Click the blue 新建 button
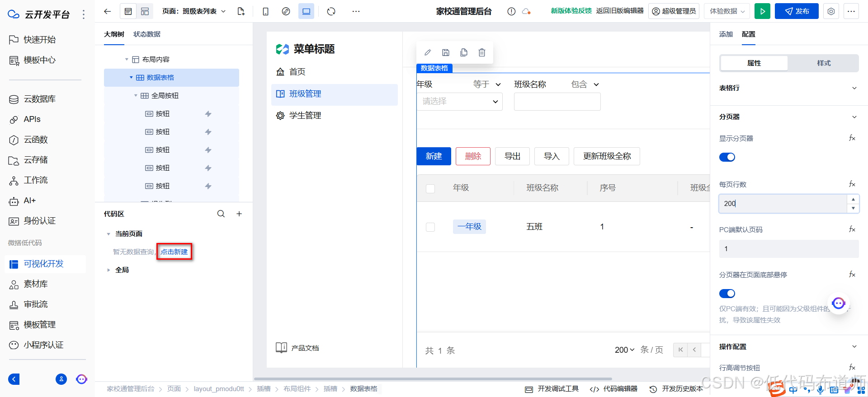The width and height of the screenshot is (868, 397). coord(434,156)
